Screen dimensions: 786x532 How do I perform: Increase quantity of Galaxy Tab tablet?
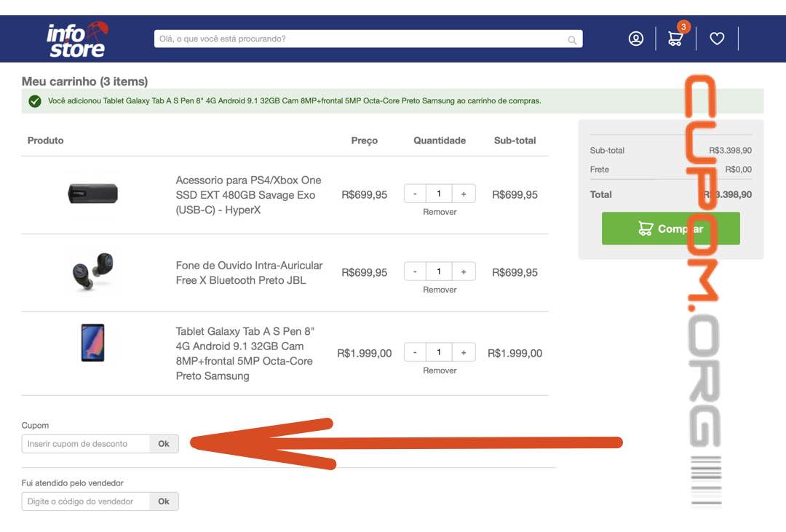pos(464,352)
